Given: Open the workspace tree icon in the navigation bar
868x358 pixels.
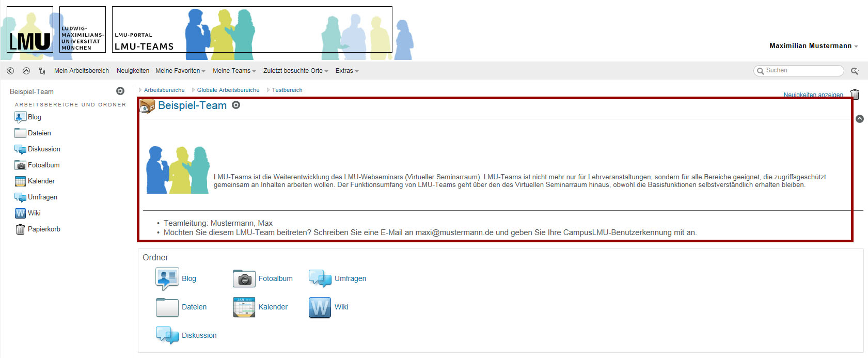Looking at the screenshot, I should (x=42, y=71).
